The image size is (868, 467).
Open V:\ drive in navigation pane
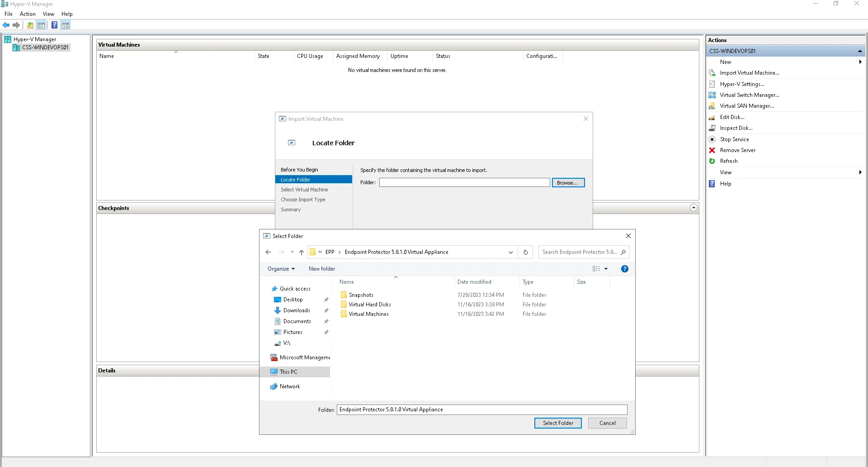coord(287,343)
